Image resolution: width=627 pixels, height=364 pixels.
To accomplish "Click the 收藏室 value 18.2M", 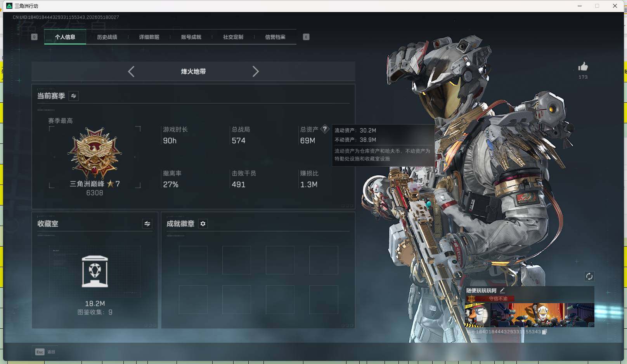I will [x=95, y=304].
